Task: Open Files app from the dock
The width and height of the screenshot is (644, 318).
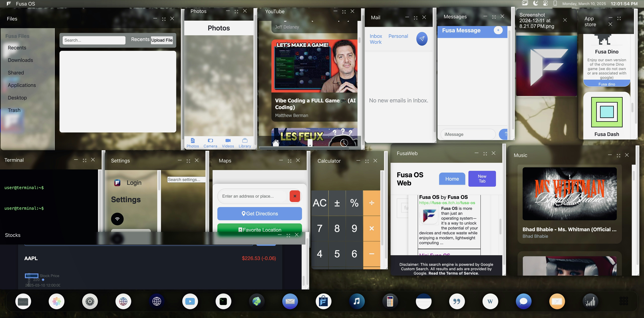Action: tap(23, 301)
